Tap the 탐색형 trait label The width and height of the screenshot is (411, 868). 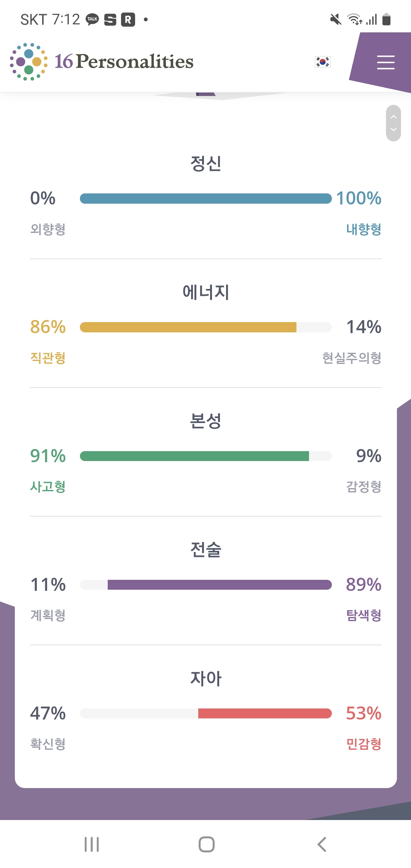363,615
